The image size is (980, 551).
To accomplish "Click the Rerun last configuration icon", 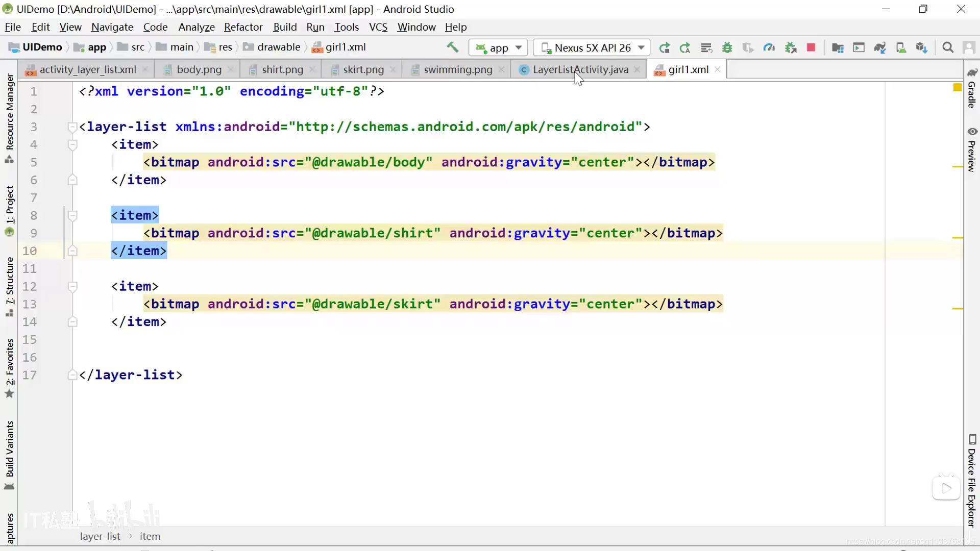I will (x=665, y=47).
